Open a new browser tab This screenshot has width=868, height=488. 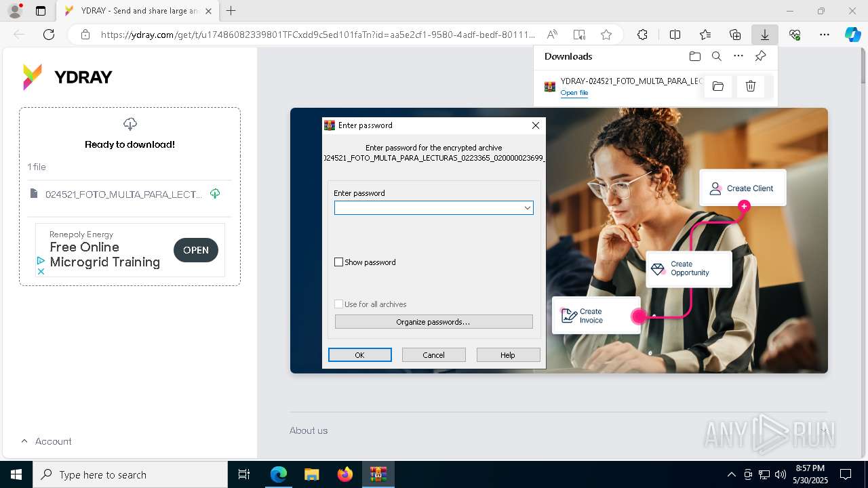[231, 11]
